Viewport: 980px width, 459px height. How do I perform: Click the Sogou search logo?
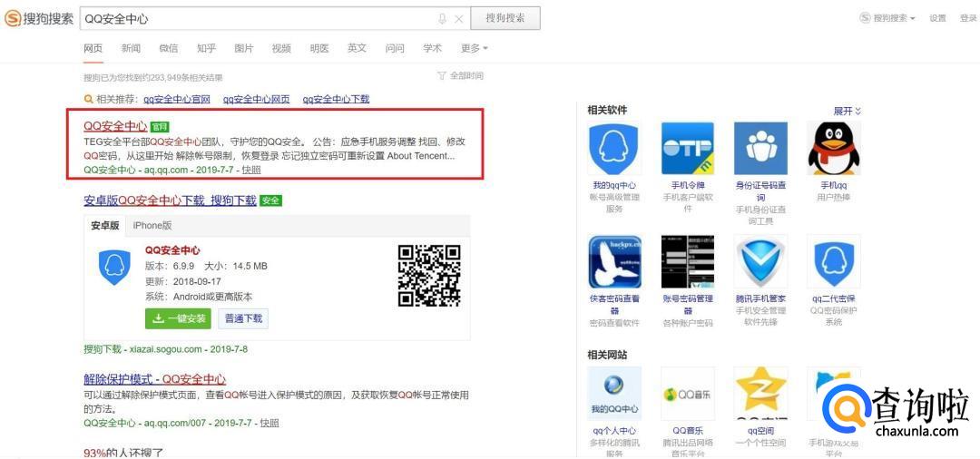[x=39, y=19]
